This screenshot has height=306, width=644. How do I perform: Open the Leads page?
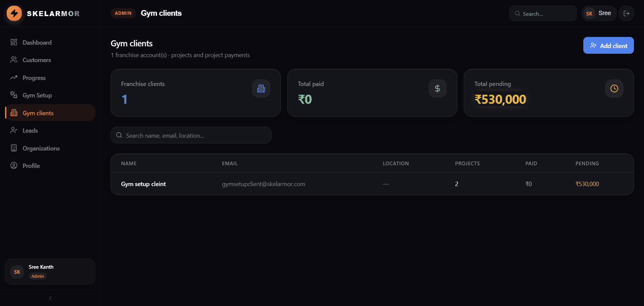click(50, 130)
